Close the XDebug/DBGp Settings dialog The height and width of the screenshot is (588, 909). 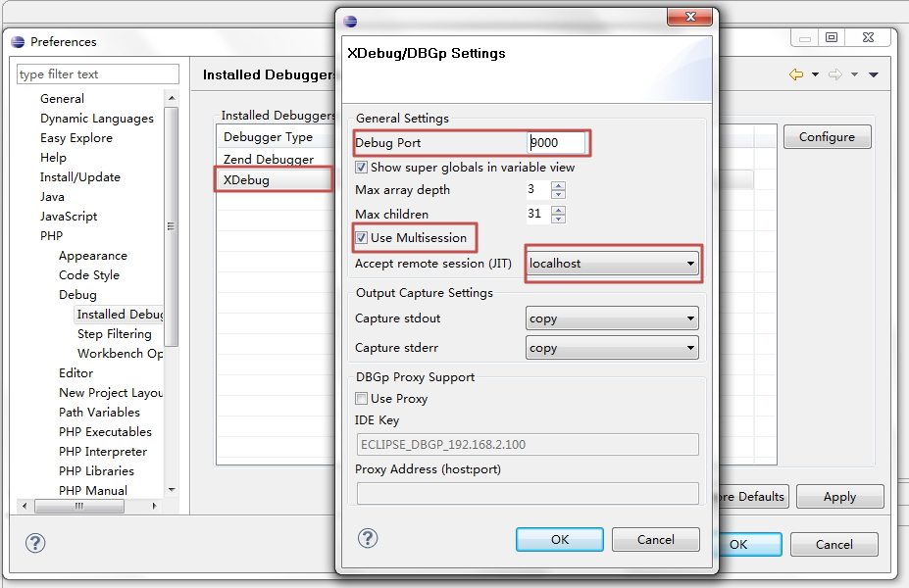[x=689, y=17]
